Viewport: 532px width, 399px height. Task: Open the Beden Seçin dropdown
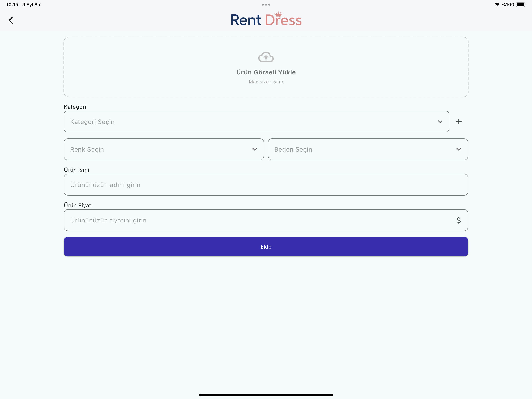pos(368,149)
